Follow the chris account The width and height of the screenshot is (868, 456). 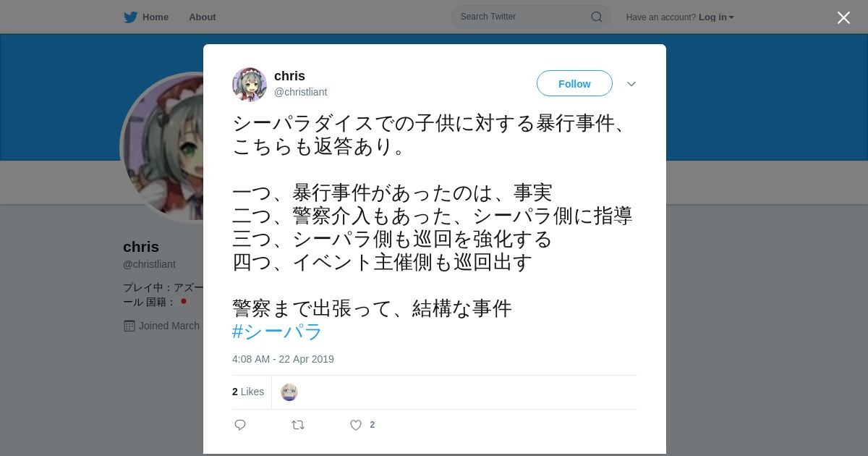574,83
